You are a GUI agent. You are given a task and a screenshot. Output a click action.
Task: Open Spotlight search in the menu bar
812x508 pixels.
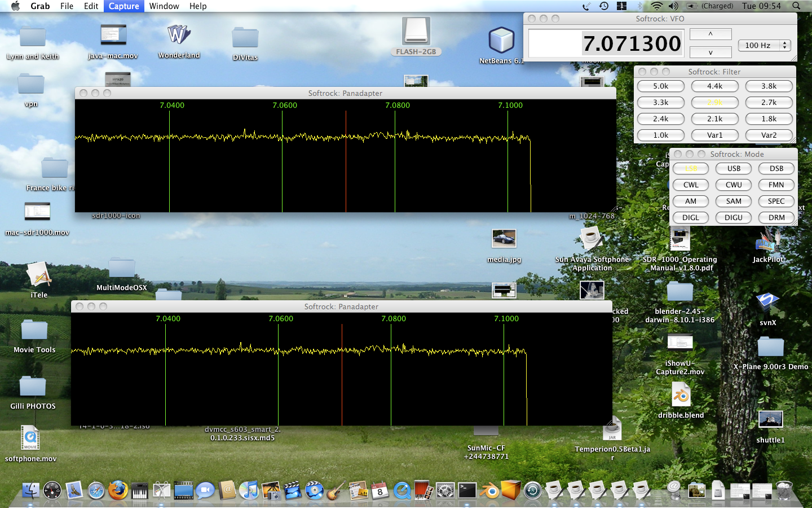tap(796, 6)
